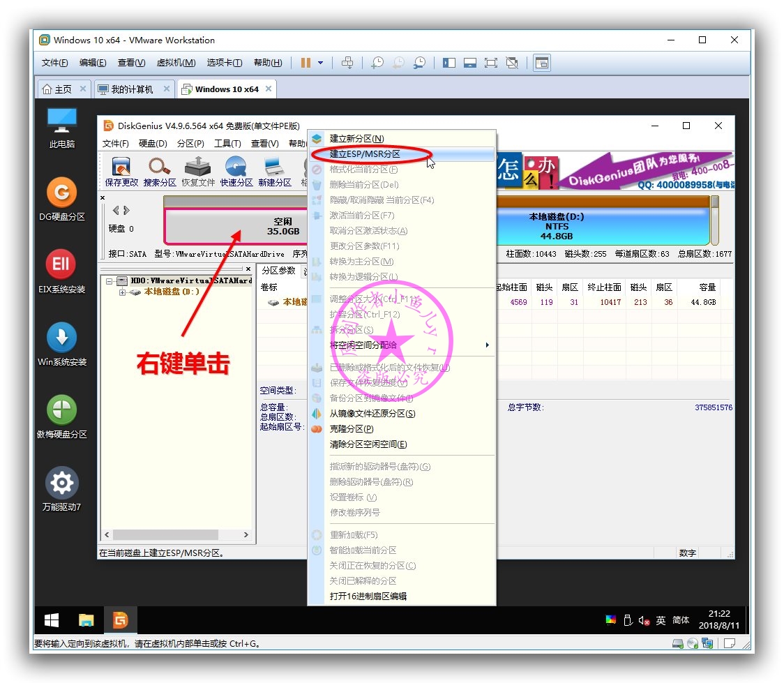Screen dimensions: 784x683
Task: Launch Win系统安装 desktop icon
Action: 62,343
